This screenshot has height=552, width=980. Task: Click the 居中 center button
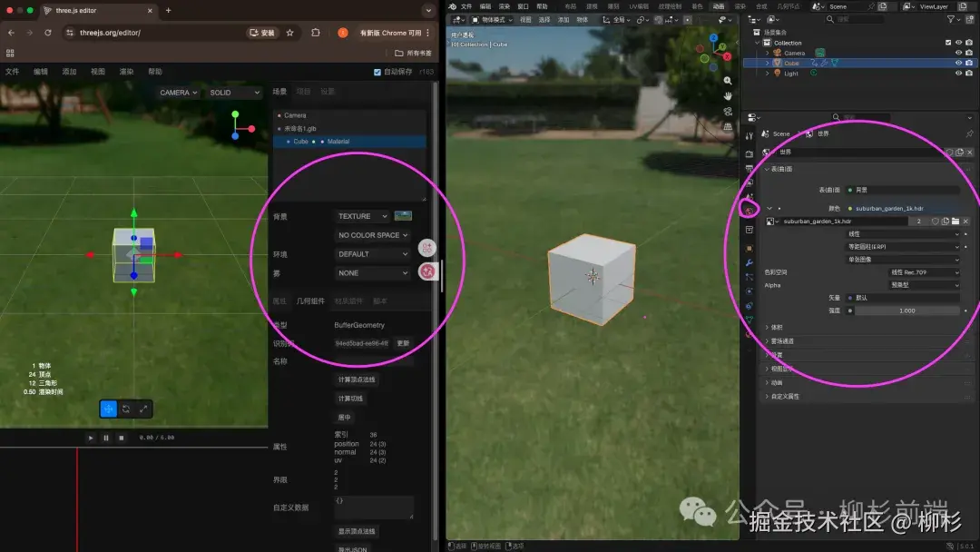(x=345, y=417)
